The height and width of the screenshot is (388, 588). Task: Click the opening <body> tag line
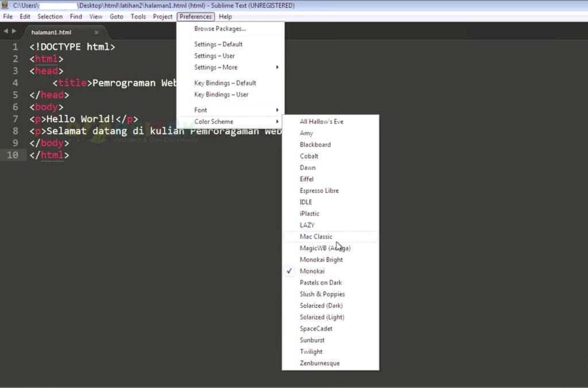(x=47, y=107)
